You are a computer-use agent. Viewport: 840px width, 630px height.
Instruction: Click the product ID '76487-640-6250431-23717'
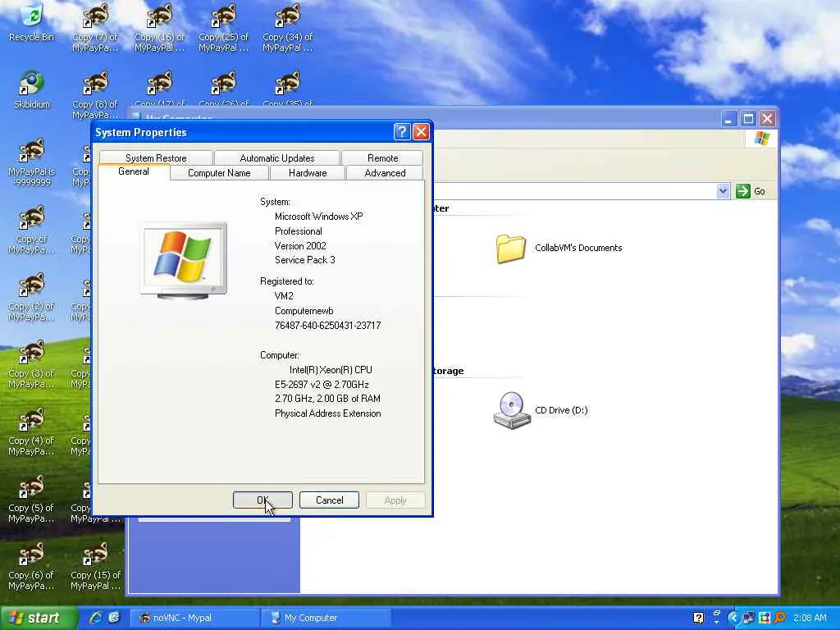pos(328,325)
